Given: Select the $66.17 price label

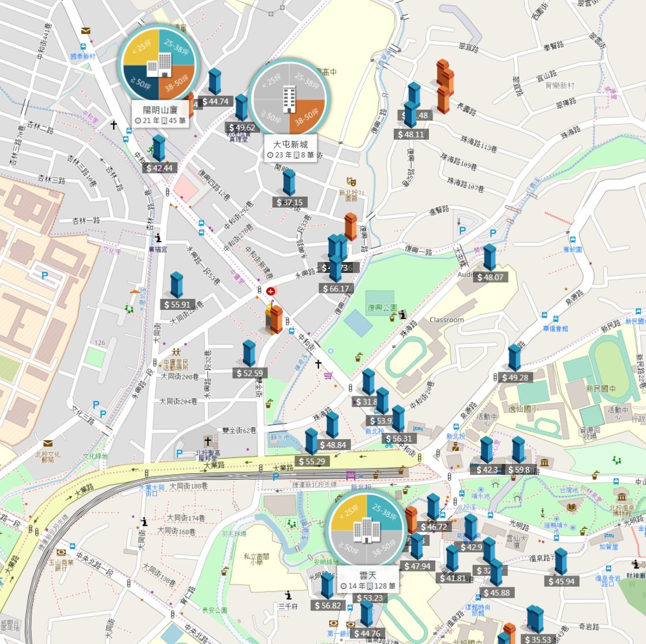Looking at the screenshot, I should coord(336,289).
